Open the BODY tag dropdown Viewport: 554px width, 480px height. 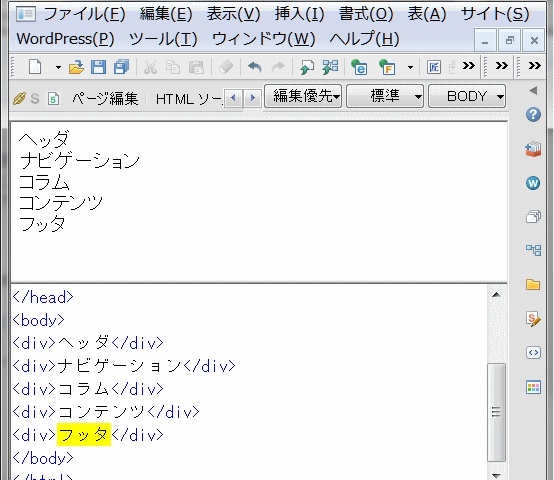point(467,96)
